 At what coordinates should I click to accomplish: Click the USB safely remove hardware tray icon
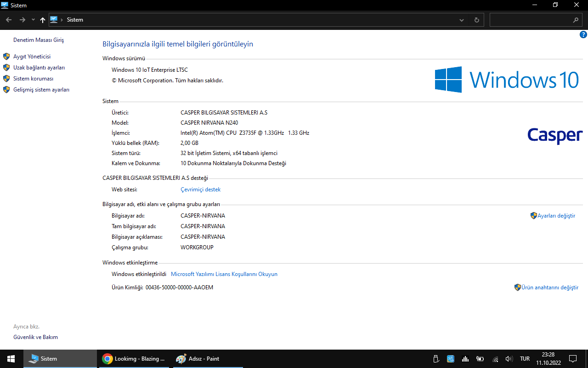436,359
